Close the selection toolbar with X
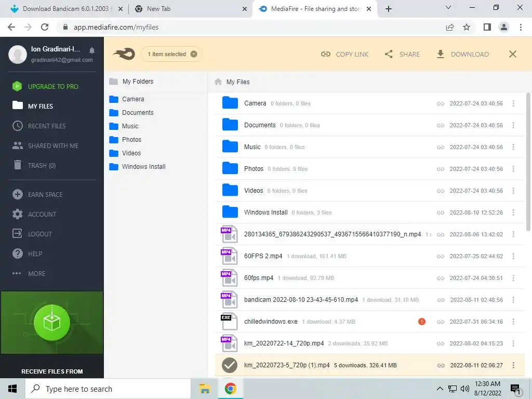532x399 pixels. [513, 54]
